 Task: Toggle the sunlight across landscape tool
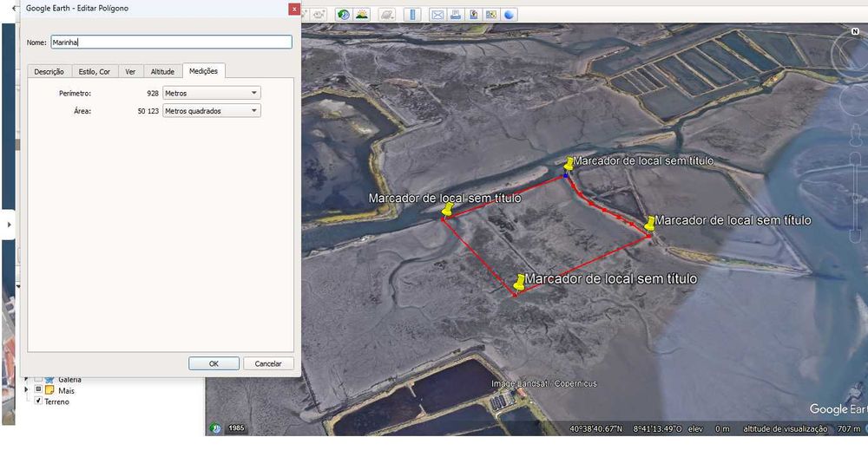362,15
